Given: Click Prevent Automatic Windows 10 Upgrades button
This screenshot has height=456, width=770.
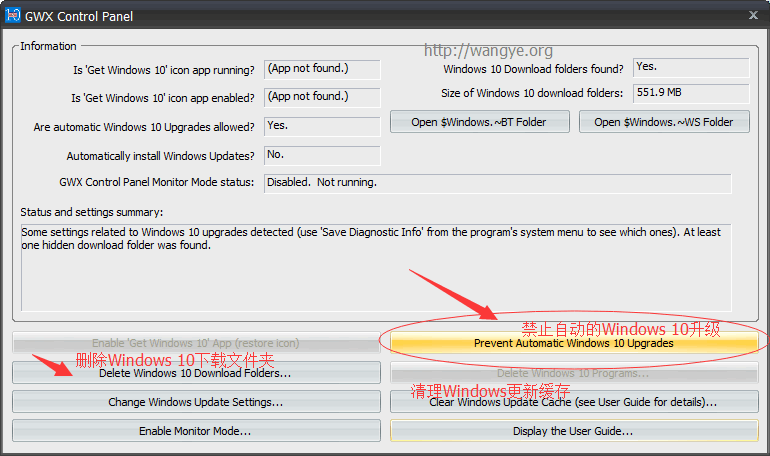Looking at the screenshot, I should point(574,343).
